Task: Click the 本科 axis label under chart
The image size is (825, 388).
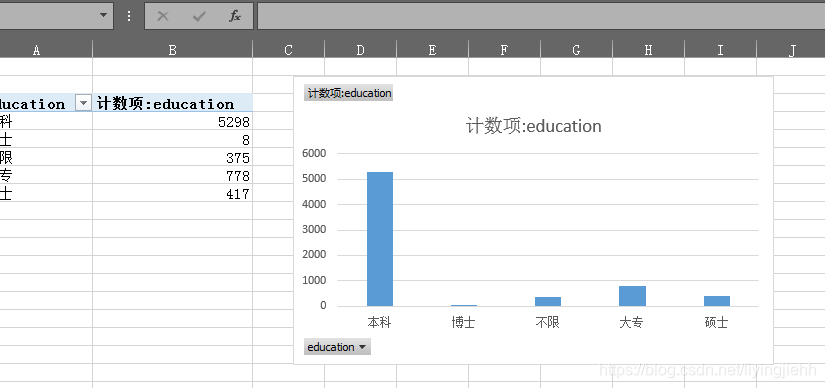Action: (379, 322)
